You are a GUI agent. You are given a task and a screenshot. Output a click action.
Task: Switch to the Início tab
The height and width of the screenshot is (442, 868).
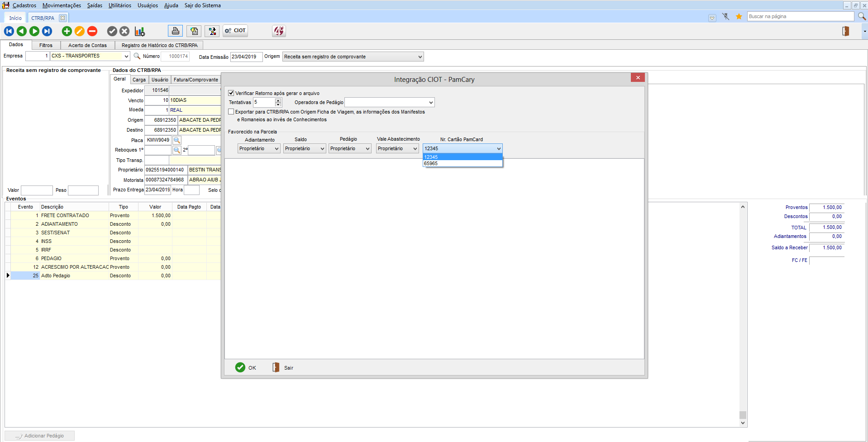15,18
